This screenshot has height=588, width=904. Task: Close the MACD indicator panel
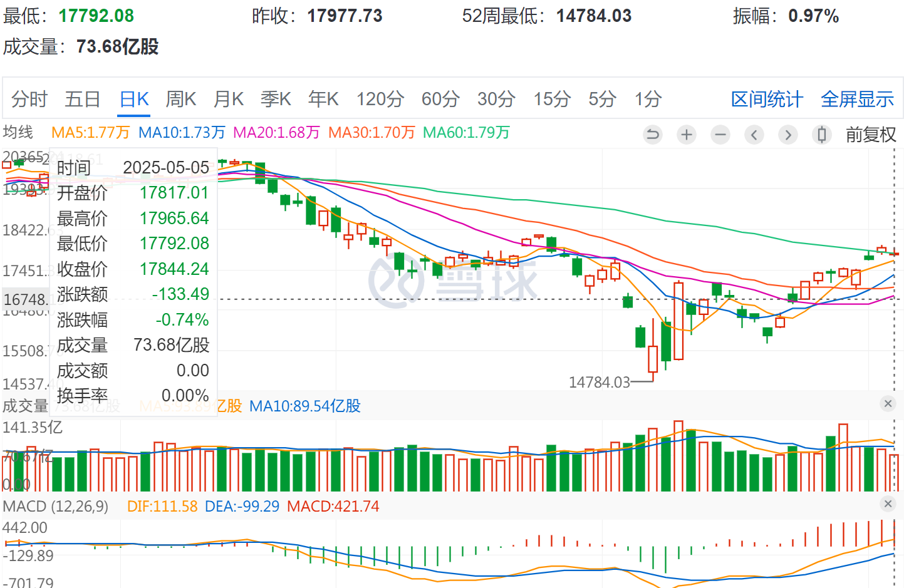888,503
